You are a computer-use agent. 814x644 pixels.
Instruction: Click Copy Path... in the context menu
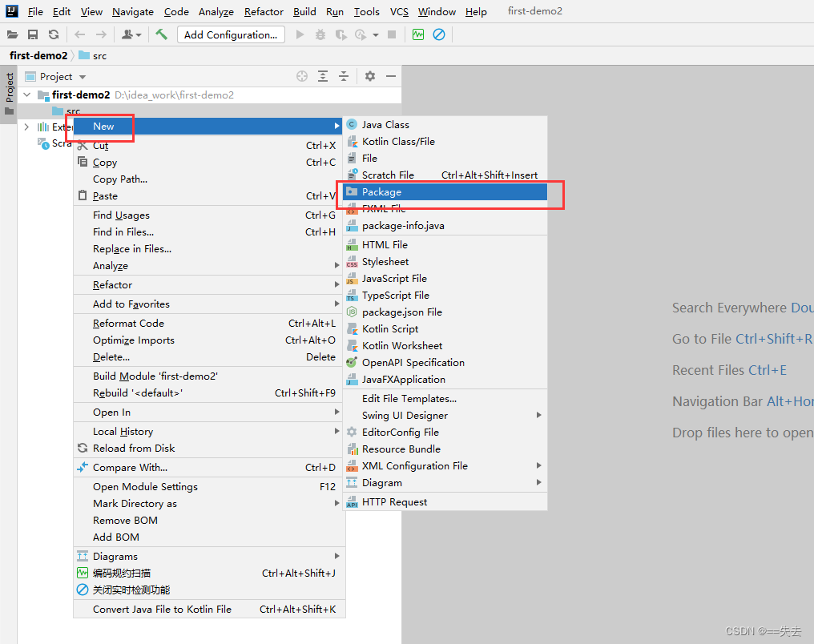click(208, 179)
